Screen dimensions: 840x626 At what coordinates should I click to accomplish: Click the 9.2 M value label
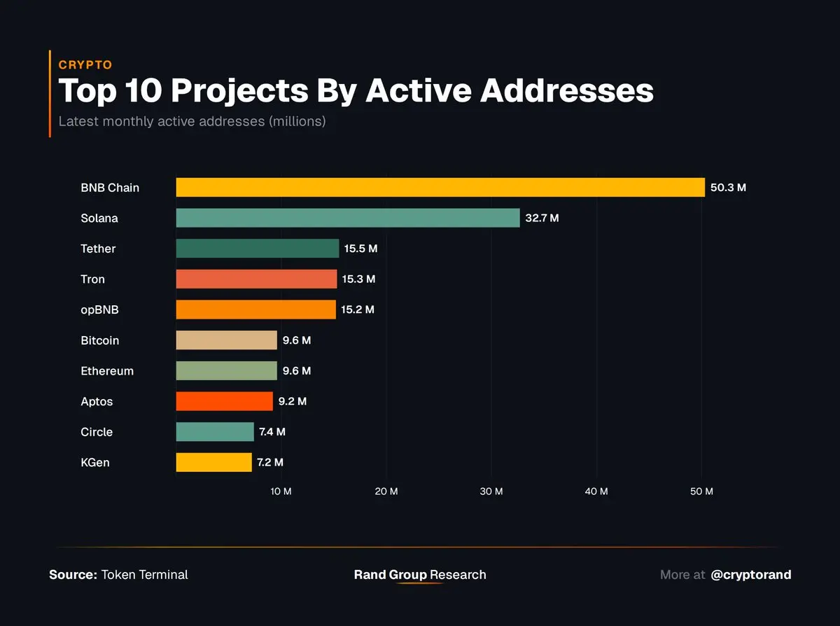coord(293,401)
